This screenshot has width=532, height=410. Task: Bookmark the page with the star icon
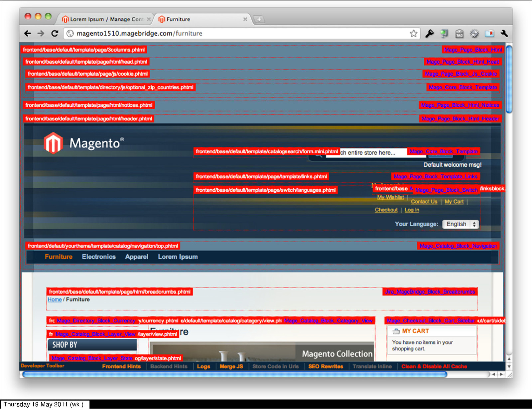[x=413, y=33]
